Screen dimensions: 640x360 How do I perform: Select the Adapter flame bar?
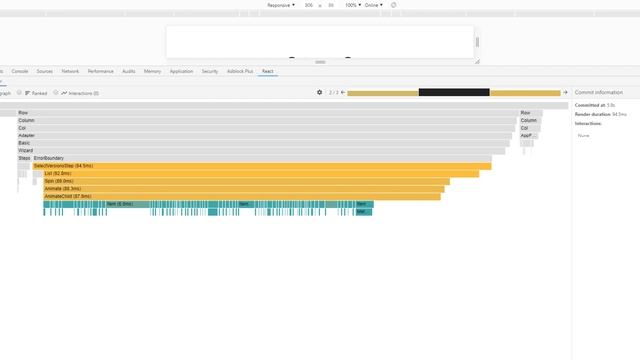click(264, 136)
